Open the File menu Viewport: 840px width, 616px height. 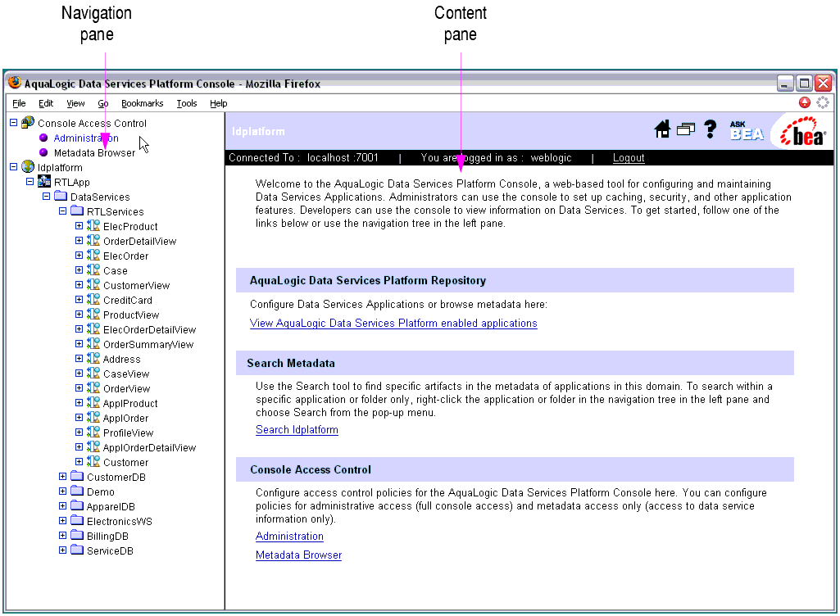[x=19, y=103]
